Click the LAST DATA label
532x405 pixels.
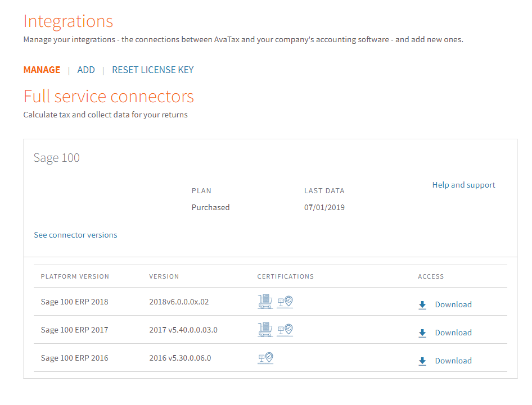tap(324, 191)
